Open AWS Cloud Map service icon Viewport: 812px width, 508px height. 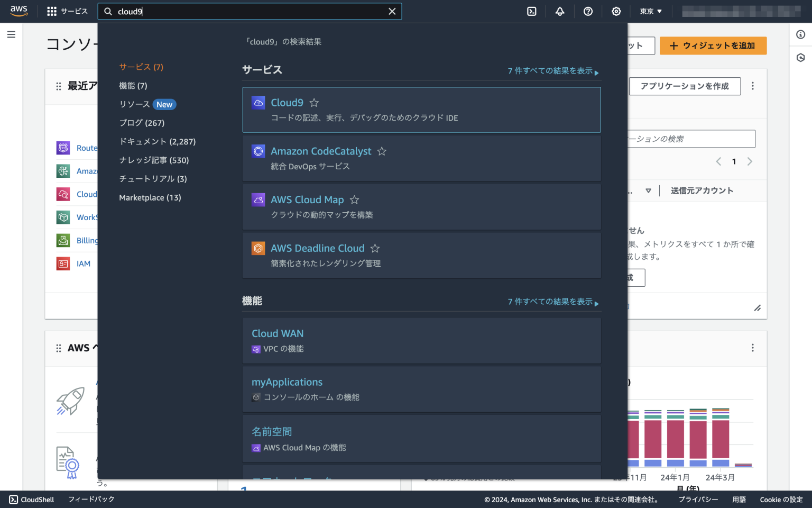259,199
